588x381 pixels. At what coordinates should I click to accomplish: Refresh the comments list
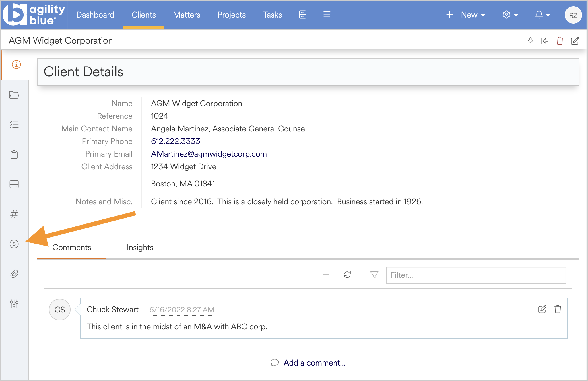click(347, 275)
